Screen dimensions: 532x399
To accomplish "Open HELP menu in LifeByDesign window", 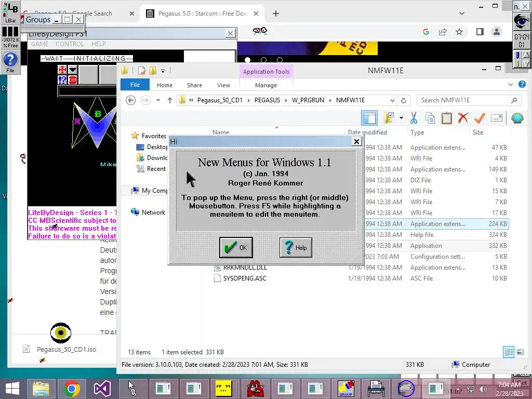I will [98, 44].
